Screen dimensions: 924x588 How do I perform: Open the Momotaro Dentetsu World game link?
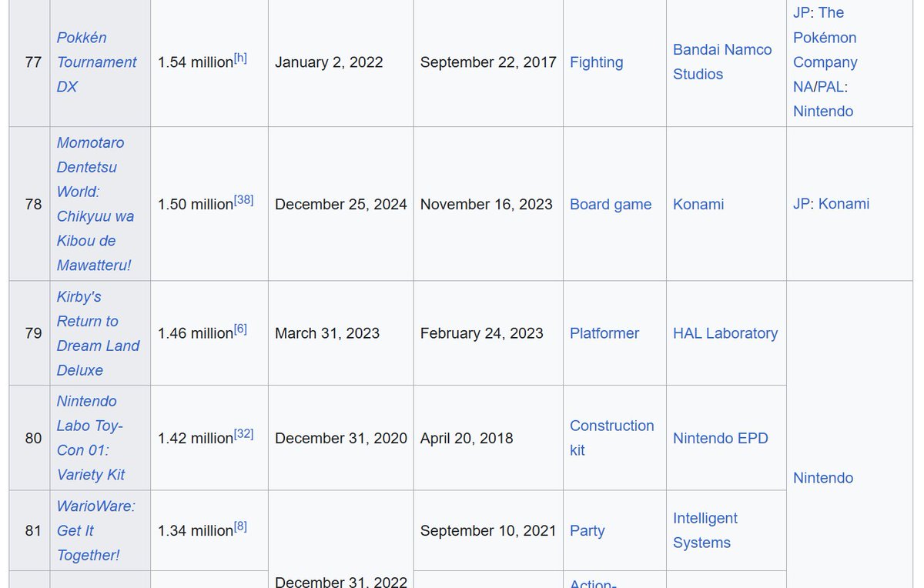point(95,204)
